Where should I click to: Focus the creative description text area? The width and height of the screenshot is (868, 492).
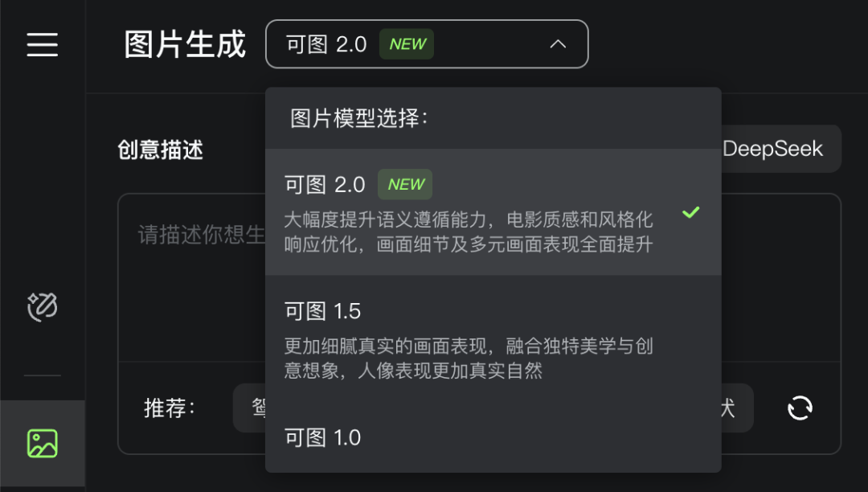(191, 277)
